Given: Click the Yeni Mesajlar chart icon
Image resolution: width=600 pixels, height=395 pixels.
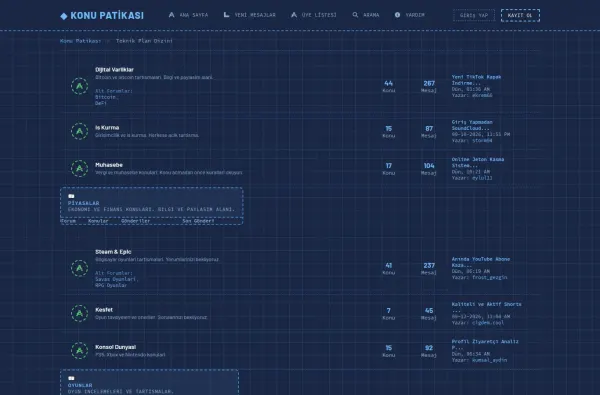Looking at the screenshot, I should click(227, 15).
